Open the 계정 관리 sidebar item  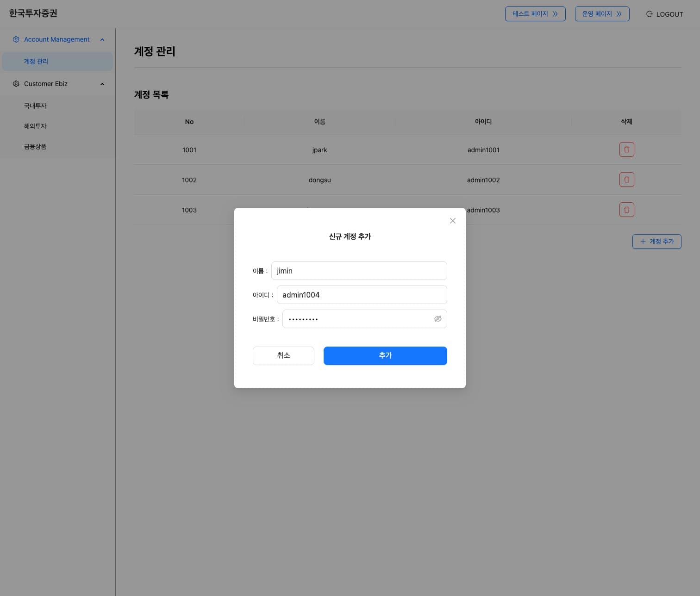tap(36, 62)
